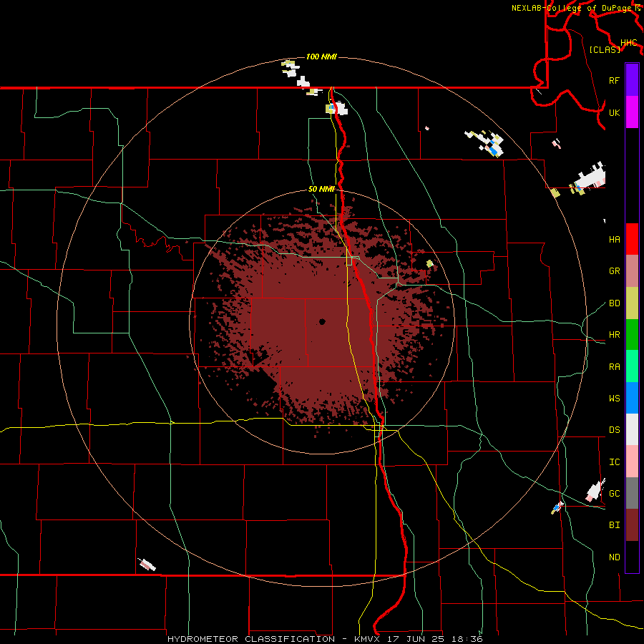
Task: Click the 'ND' legend label
Action: pyautogui.click(x=614, y=557)
